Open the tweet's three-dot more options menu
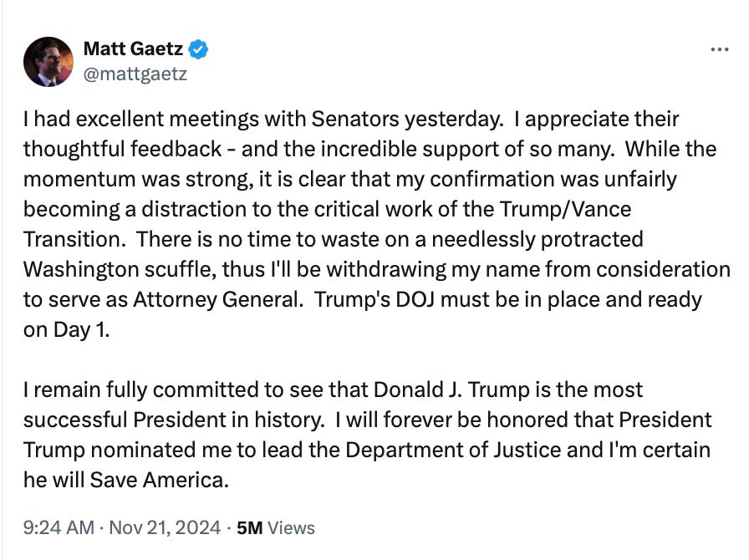Viewport: 749px width, 560px height. coord(718,50)
